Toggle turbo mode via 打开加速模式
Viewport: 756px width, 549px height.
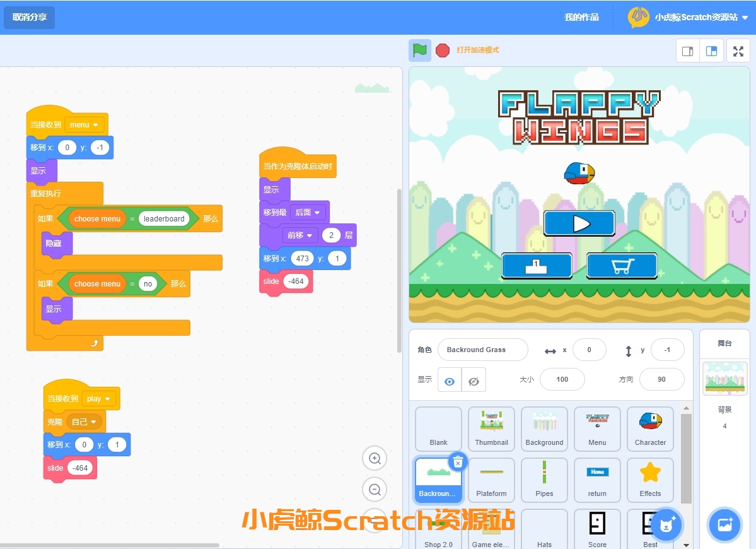[x=477, y=50]
